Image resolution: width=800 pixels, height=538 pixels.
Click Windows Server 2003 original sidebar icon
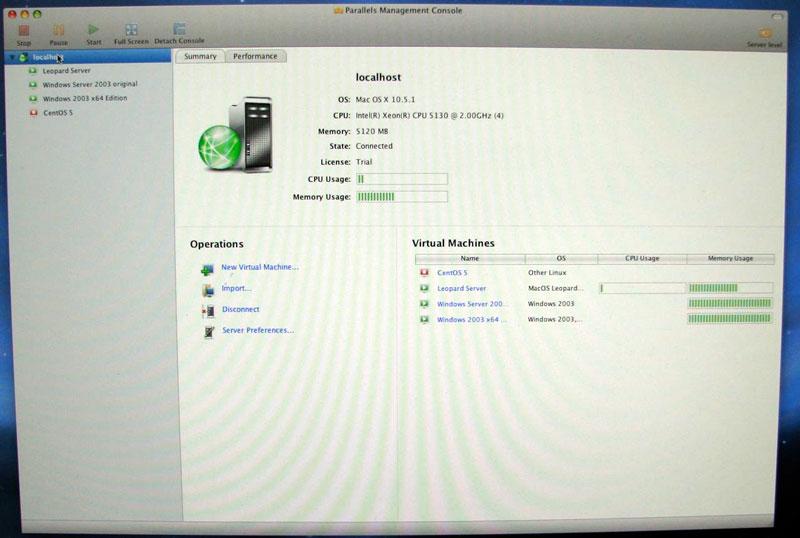33,84
